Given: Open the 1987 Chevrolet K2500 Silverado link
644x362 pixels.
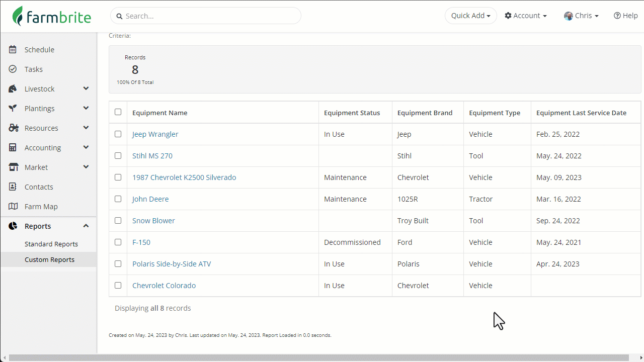Looking at the screenshot, I should pyautogui.click(x=184, y=177).
